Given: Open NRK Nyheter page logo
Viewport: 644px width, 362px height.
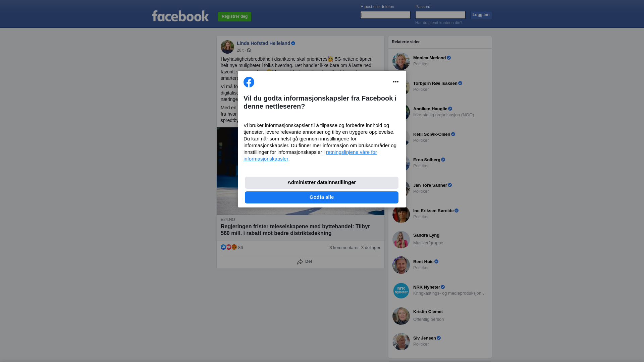Looking at the screenshot, I should [401, 291].
